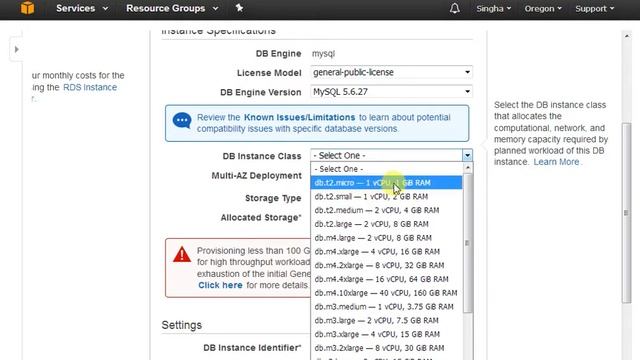Select db.m3.medium — 1 vCPU, 3.75 GB RAM

click(x=387, y=307)
